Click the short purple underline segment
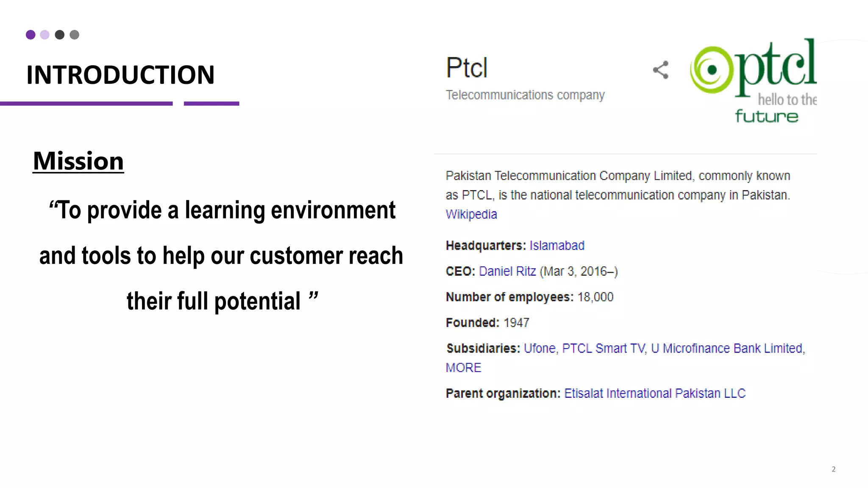Screen dimensions: 868x488 (211, 103)
